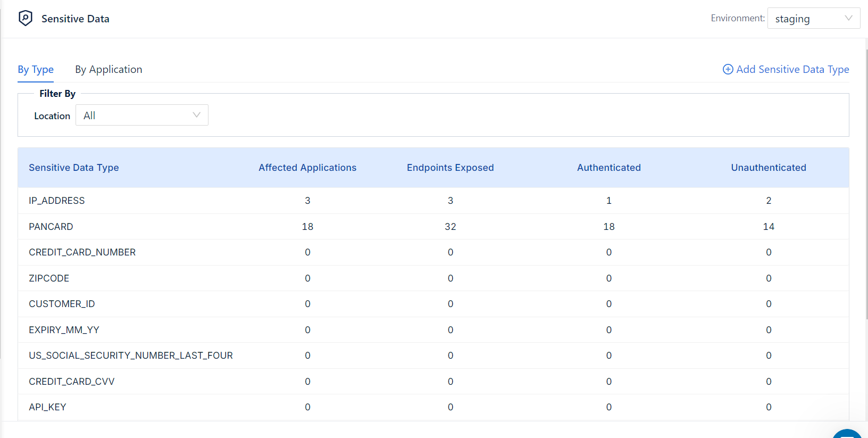
Task: Select the EXPIRY_MM_YY row
Action: click(433, 330)
